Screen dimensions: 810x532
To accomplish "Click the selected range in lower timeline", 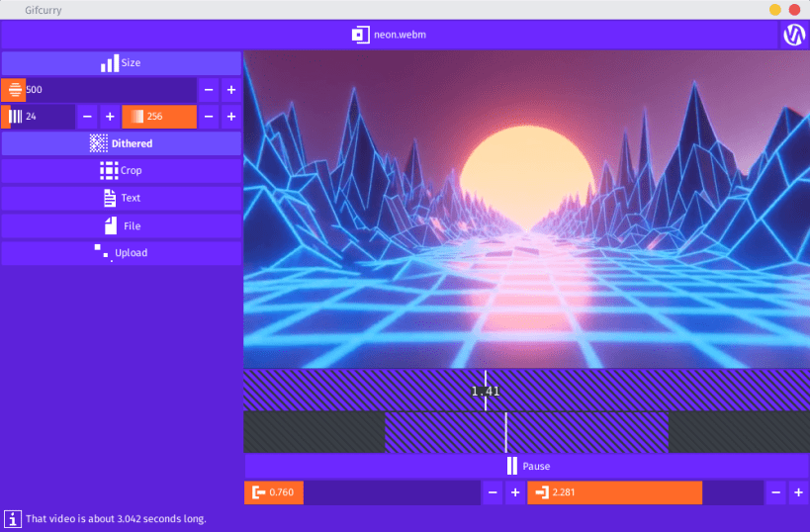I will point(526,432).
